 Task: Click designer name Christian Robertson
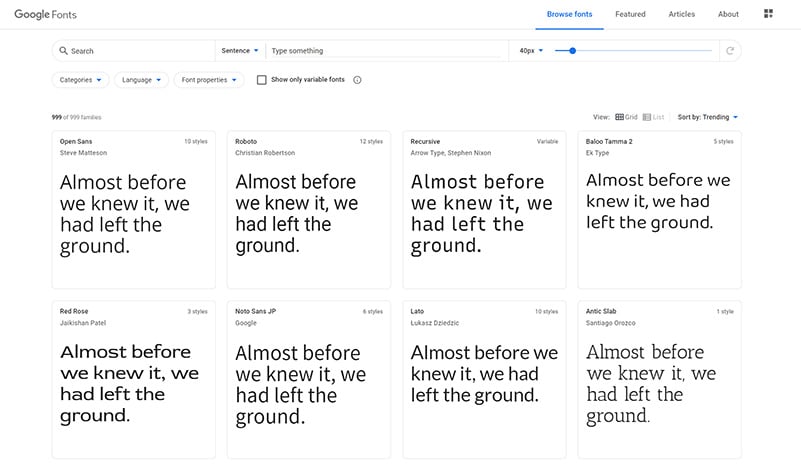[265, 153]
